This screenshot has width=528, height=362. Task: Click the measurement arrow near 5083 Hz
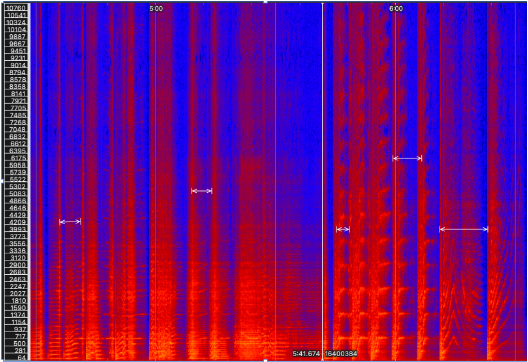tap(201, 191)
